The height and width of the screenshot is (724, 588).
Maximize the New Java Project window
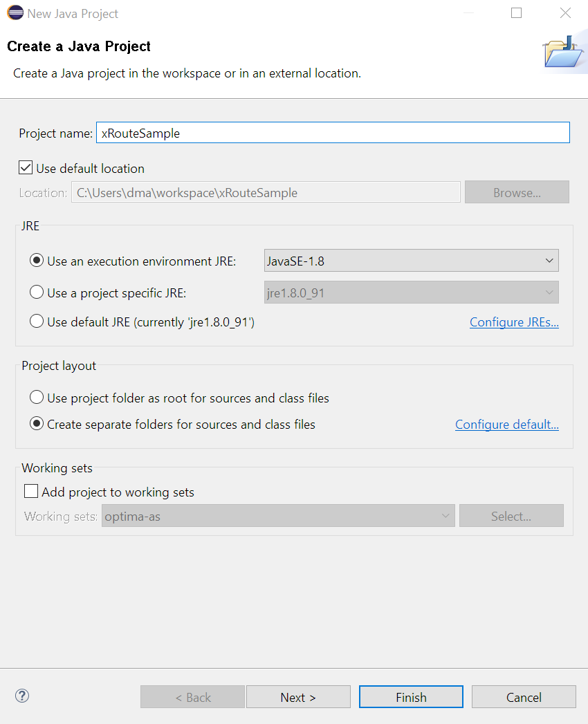tap(516, 13)
